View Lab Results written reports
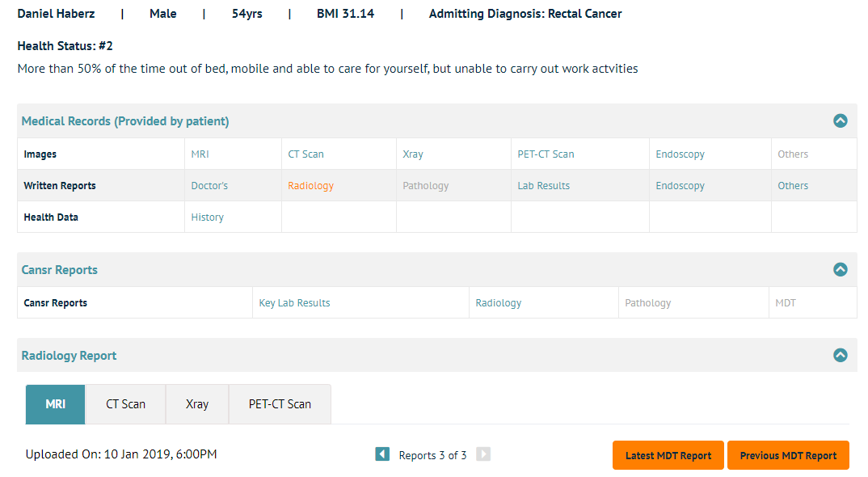 pyautogui.click(x=543, y=186)
